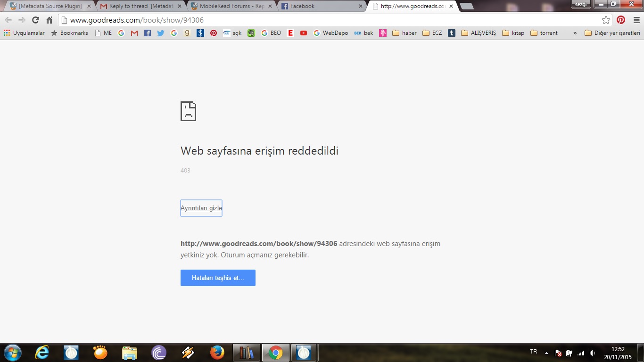Expand the kitap bookmark folder
This screenshot has height=362, width=644.
pos(513,33)
